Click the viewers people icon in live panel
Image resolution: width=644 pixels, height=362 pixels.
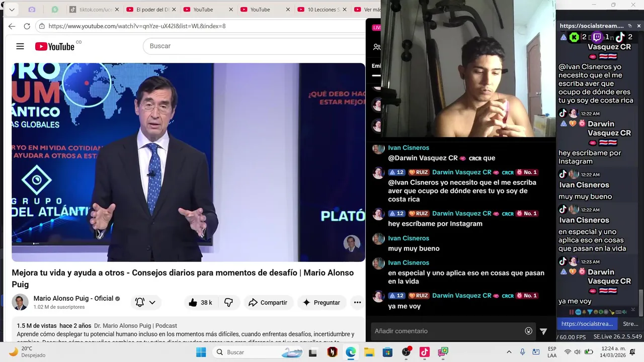click(376, 47)
